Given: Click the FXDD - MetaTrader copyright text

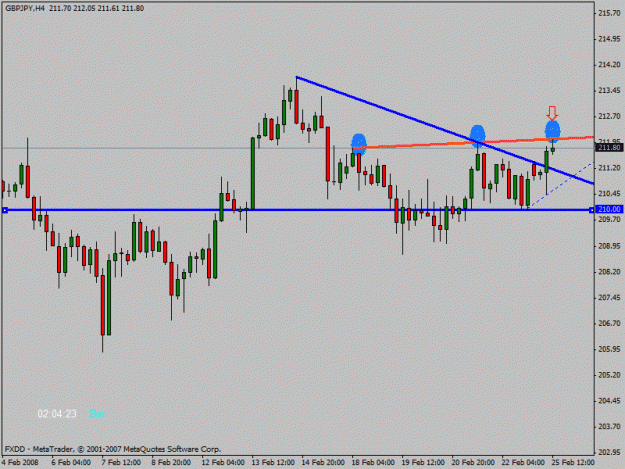Looking at the screenshot, I should pos(113,449).
